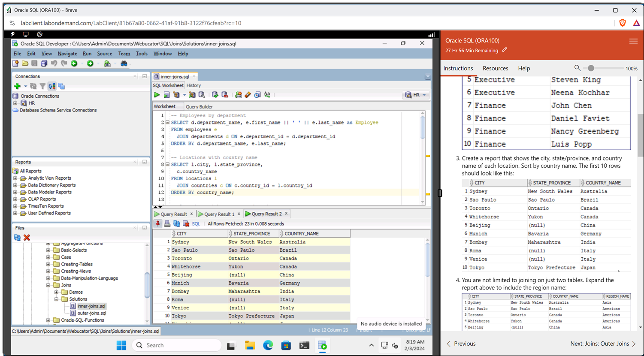The width and height of the screenshot is (644, 356).
Task: Refresh the query result grid
Action: 177,223
